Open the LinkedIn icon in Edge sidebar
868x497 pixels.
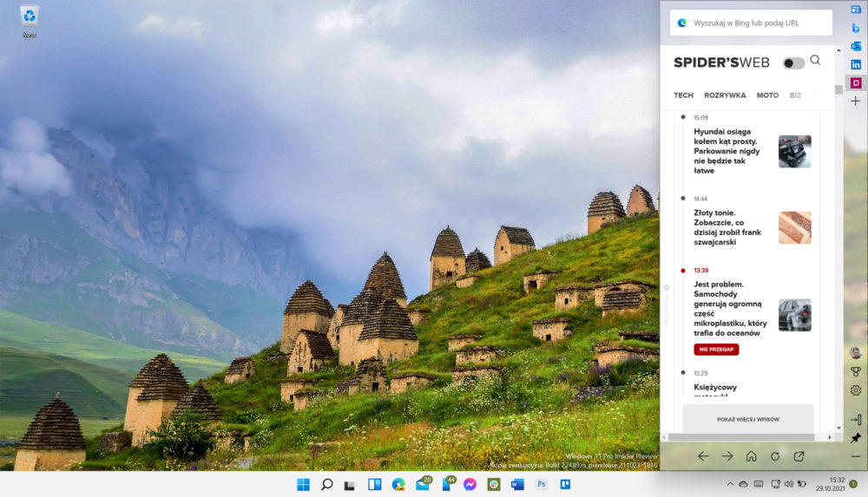click(x=856, y=65)
